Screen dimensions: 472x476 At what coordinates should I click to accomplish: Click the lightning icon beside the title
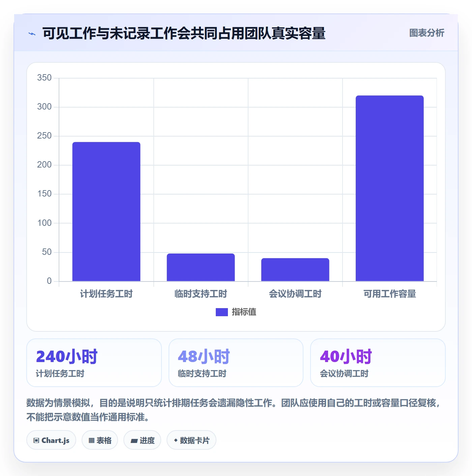pyautogui.click(x=32, y=34)
